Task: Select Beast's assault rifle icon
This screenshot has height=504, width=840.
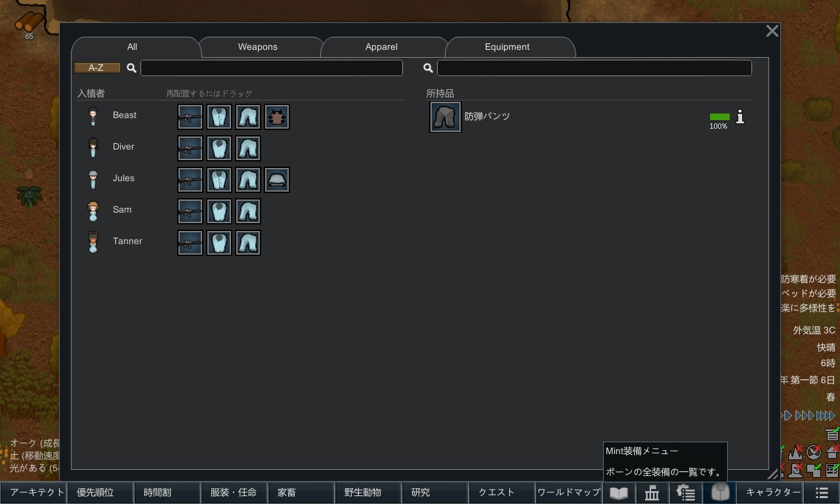Action: coord(190,117)
